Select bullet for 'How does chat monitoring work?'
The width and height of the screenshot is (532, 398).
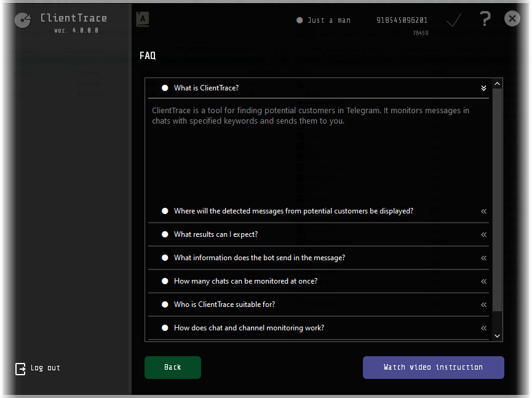point(165,328)
